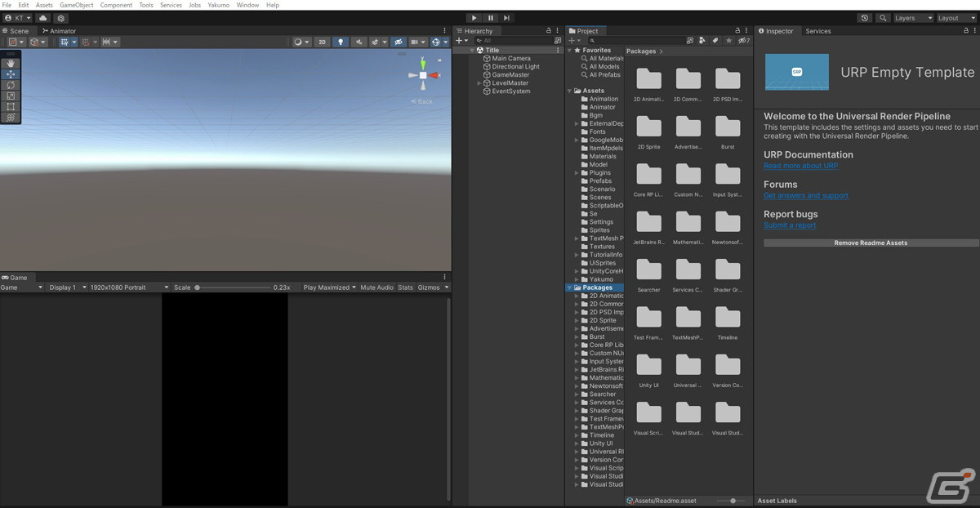Image resolution: width=980 pixels, height=508 pixels.
Task: Toggle scene visibility hidden-objects button
Action: click(x=398, y=42)
